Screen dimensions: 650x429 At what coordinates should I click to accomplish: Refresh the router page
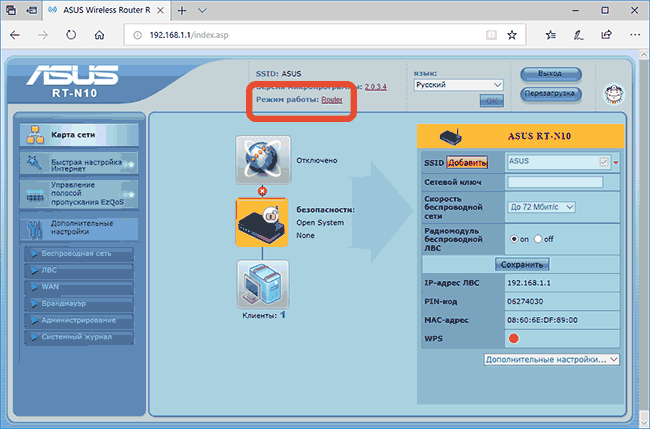click(71, 34)
